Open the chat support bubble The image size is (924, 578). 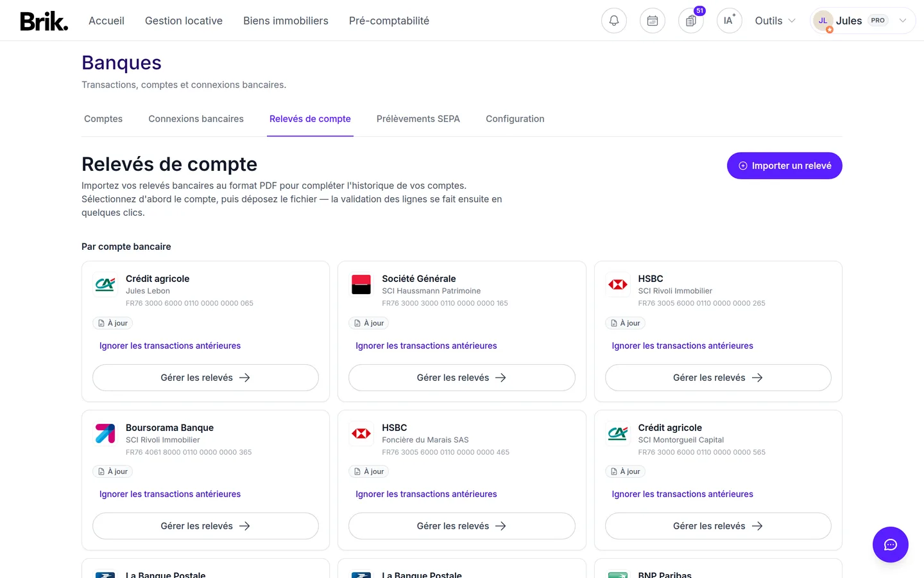click(x=891, y=545)
